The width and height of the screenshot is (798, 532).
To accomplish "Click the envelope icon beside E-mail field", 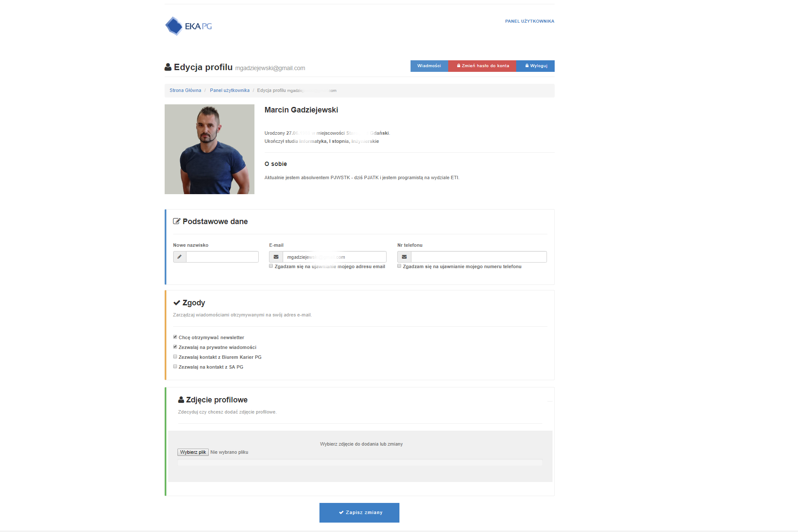I will (x=276, y=257).
